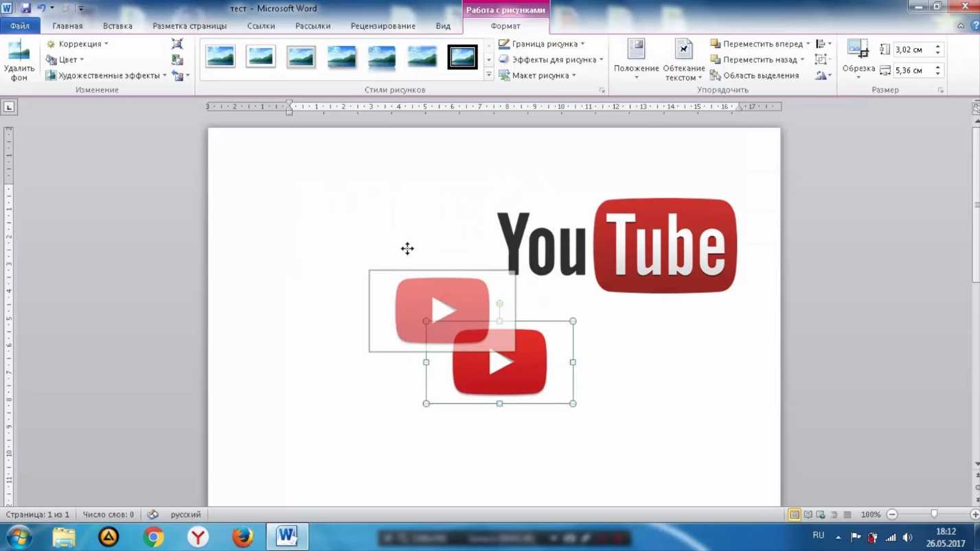980x551 pixels.
Task: Toggle the ruler visibility button
Action: tap(976, 108)
